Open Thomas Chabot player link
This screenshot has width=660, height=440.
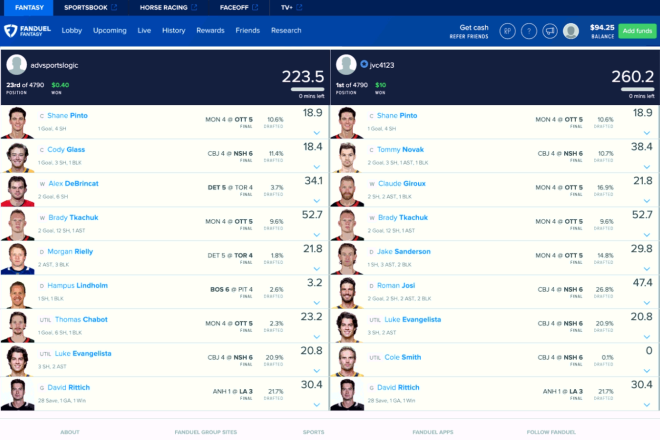click(81, 320)
